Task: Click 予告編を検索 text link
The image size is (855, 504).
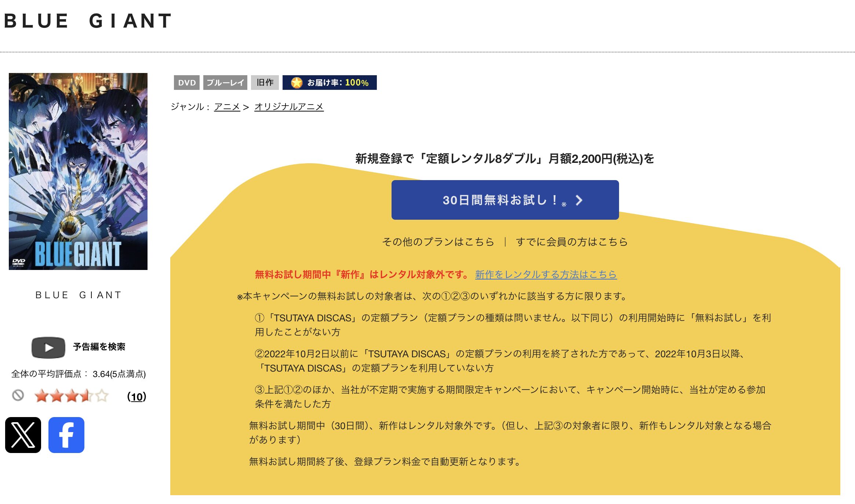Action: point(99,347)
